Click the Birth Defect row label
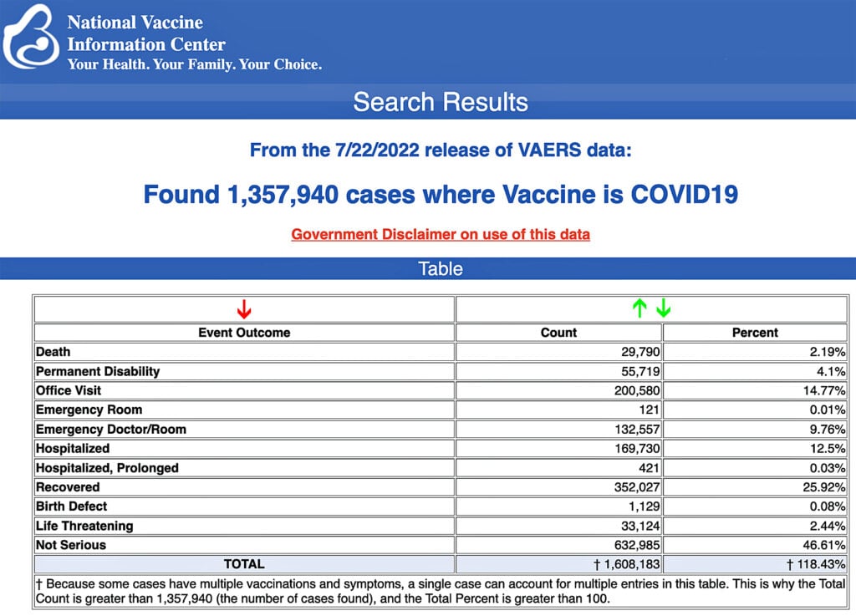Image resolution: width=856 pixels, height=616 pixels. click(72, 507)
